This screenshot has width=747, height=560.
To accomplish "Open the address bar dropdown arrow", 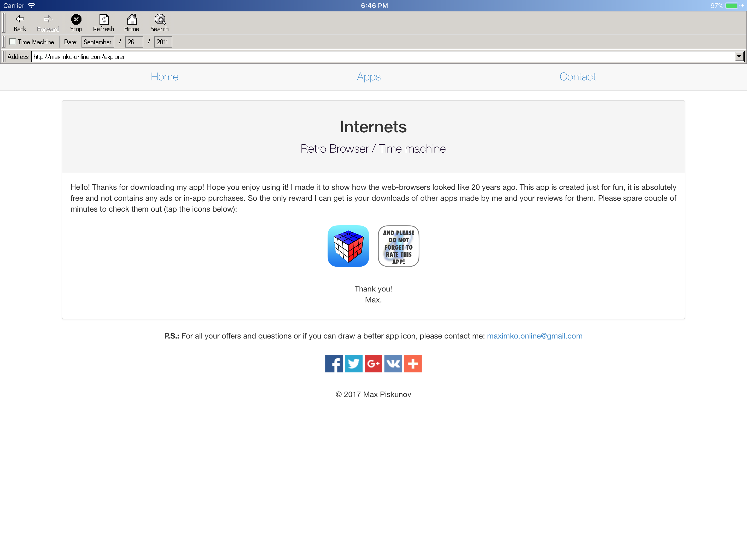I will pyautogui.click(x=740, y=56).
